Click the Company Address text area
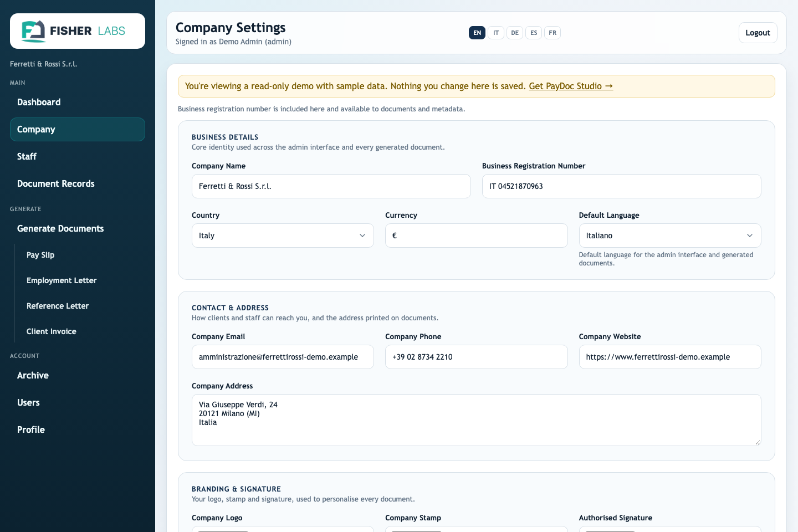This screenshot has height=532, width=798. coord(477,420)
